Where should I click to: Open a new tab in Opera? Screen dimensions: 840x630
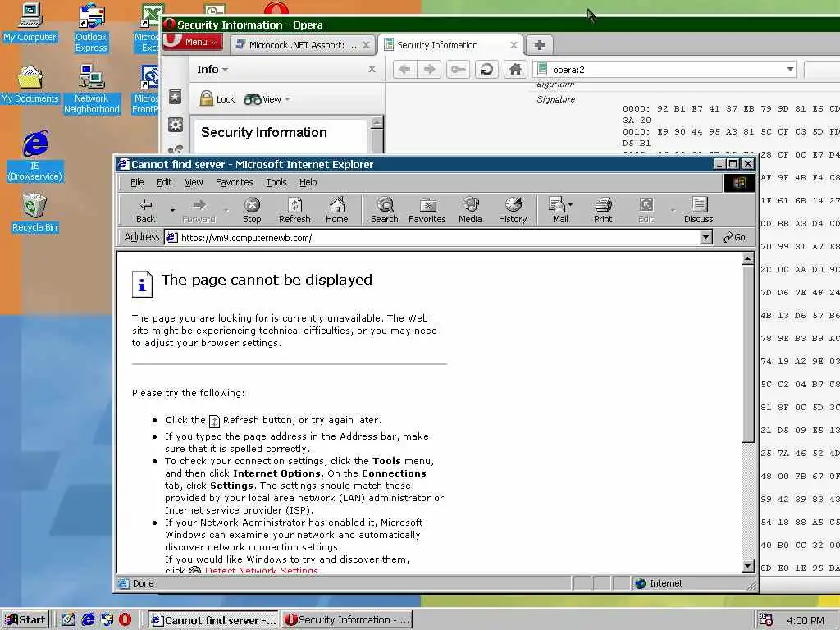point(540,45)
